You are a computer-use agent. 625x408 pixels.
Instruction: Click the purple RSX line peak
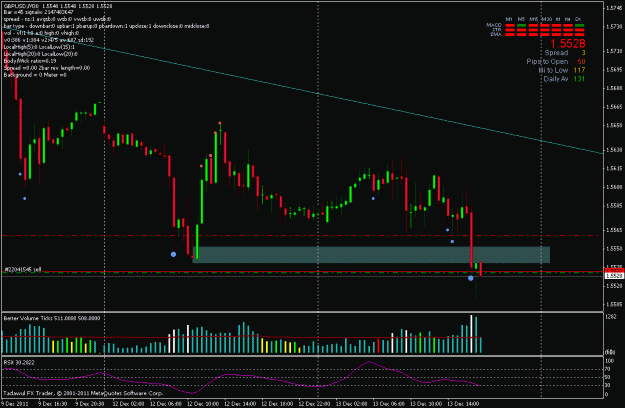click(369, 362)
